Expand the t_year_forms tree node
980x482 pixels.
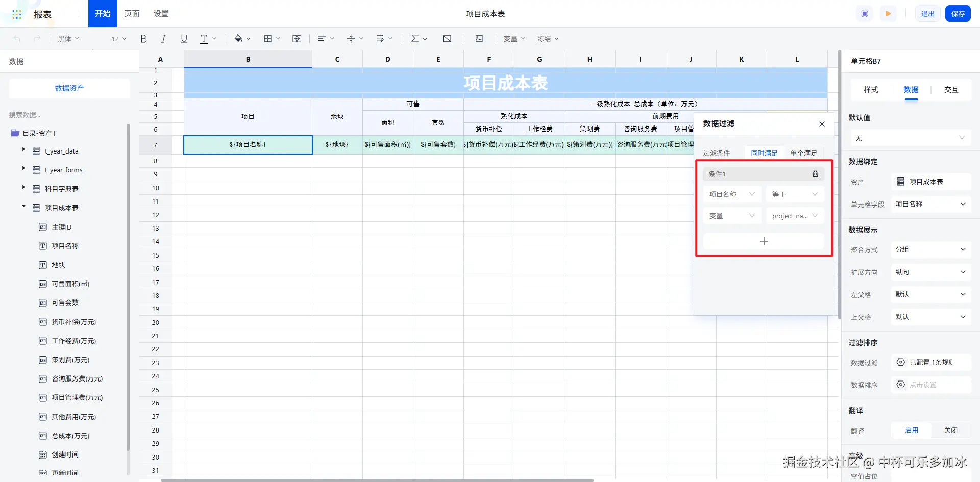tap(23, 168)
